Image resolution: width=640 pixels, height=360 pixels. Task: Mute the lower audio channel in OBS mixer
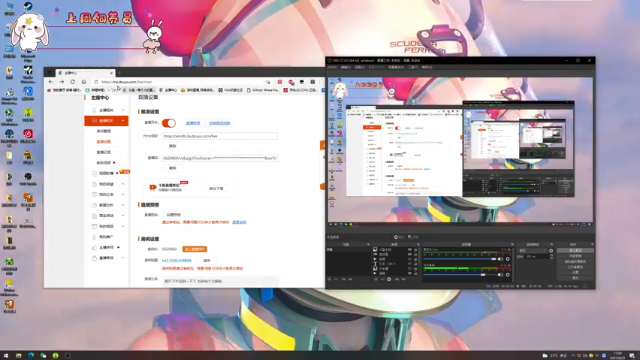pos(500,275)
